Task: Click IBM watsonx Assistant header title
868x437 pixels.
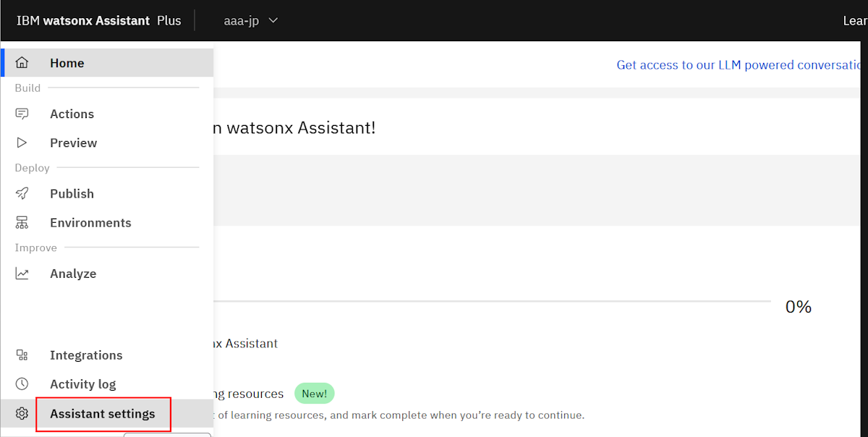Action: 83,20
